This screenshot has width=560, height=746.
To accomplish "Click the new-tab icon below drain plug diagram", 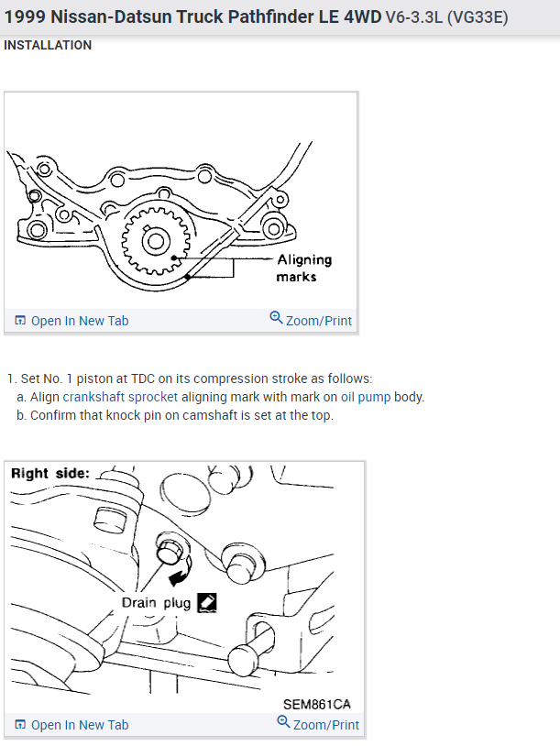I will point(20,725).
